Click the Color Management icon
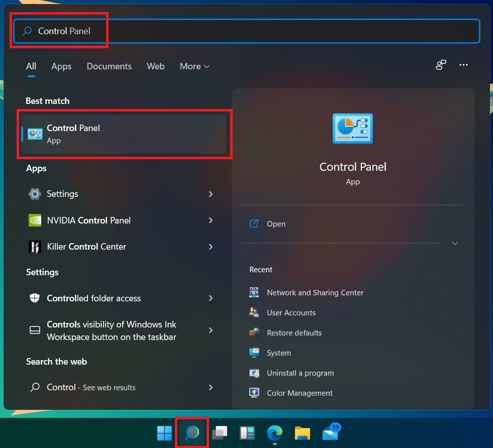Viewport: 493px width, 448px height. point(254,393)
